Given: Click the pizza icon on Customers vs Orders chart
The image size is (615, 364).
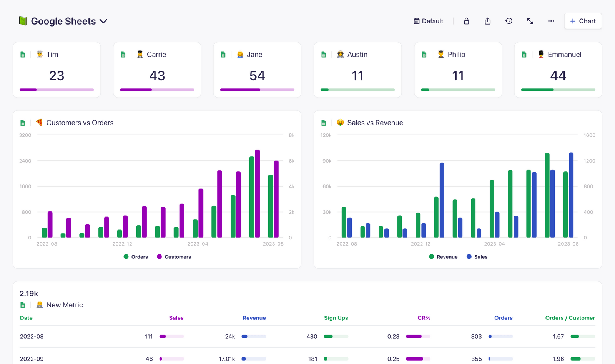Looking at the screenshot, I should click(x=39, y=122).
